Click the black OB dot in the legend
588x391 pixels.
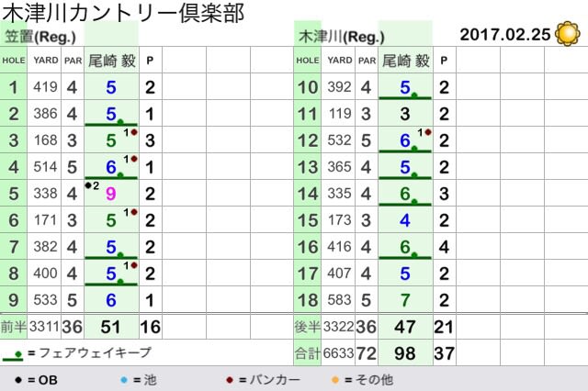pos(18,380)
